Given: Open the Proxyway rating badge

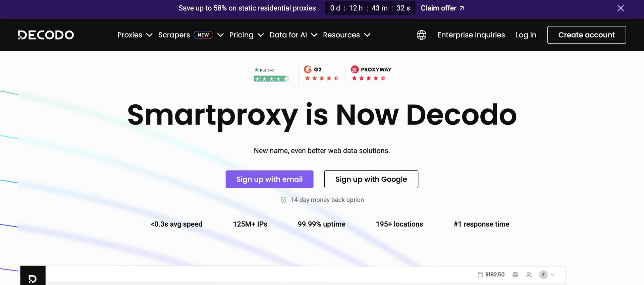Looking at the screenshot, I should (371, 74).
